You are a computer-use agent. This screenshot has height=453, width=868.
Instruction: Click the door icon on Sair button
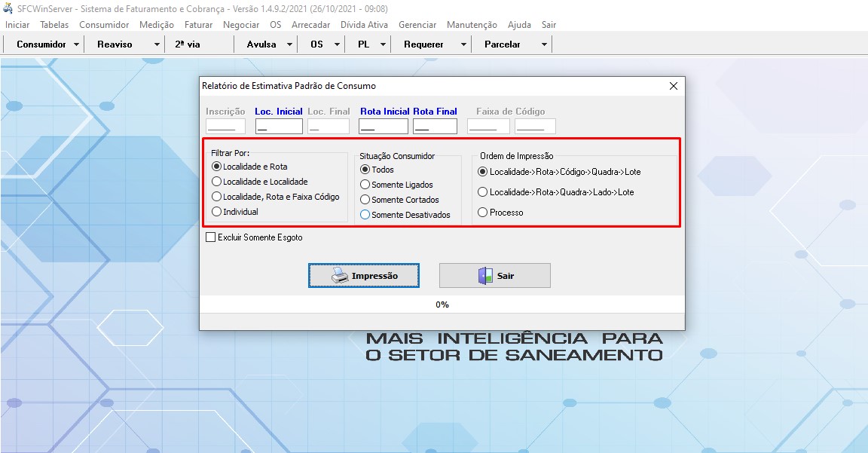coord(484,276)
